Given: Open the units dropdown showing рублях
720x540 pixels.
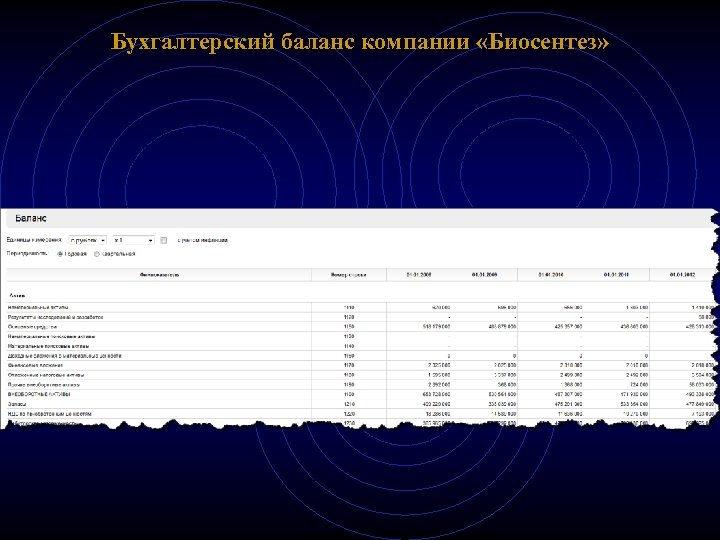Looking at the screenshot, I should [87, 240].
